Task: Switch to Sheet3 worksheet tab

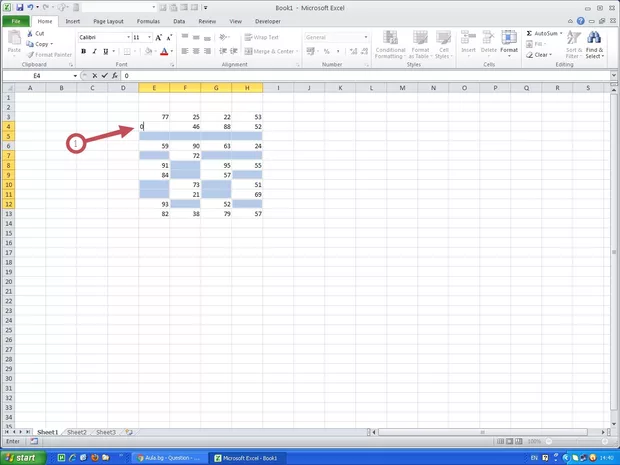Action: (x=106, y=432)
